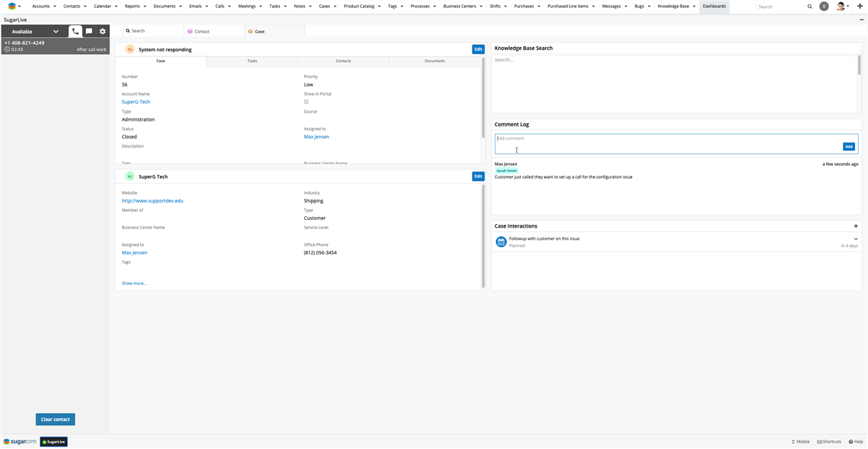This screenshot has height=449, width=868.
Task: Open the notifications counter badge
Action: [824, 7]
